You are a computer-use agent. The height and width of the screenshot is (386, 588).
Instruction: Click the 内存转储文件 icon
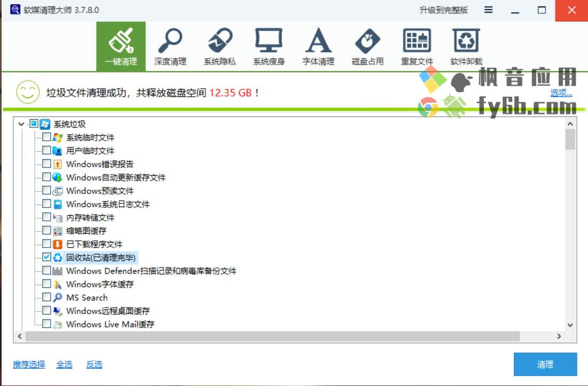pos(58,218)
